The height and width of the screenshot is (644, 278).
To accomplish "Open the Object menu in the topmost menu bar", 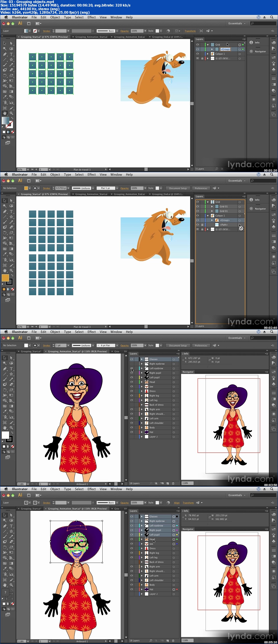I will 55,17.
